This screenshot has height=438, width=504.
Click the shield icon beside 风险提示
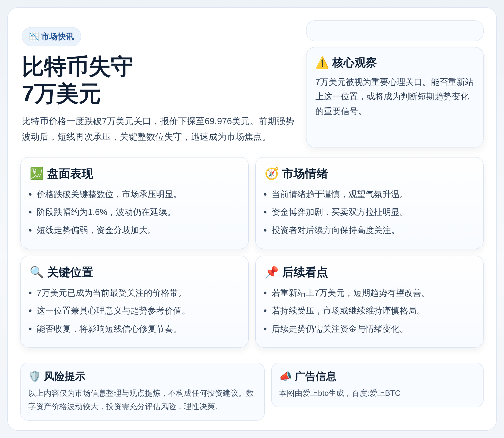coord(34,376)
